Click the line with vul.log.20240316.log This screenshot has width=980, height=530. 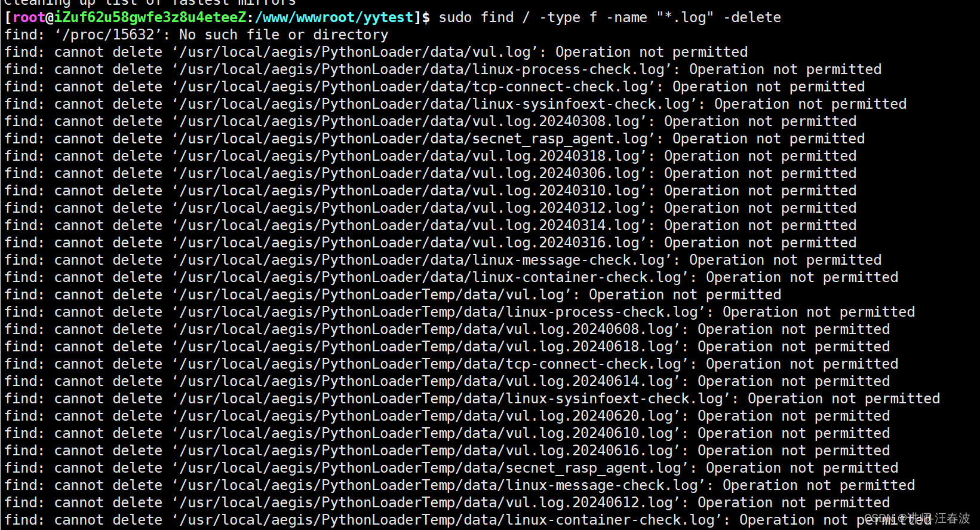tap(431, 243)
